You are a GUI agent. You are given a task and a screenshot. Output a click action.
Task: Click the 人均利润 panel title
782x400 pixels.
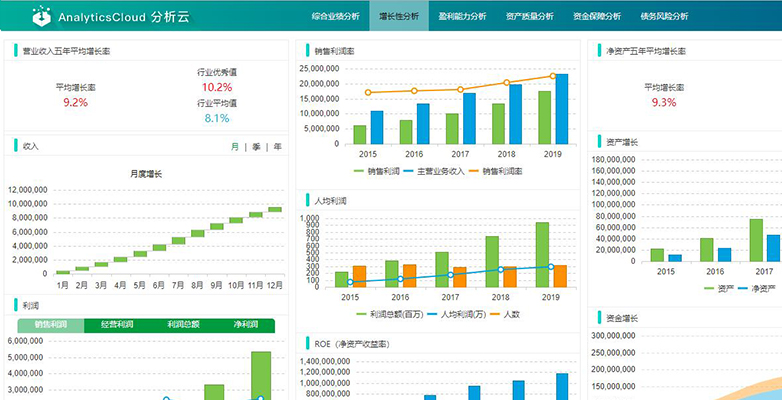point(331,201)
